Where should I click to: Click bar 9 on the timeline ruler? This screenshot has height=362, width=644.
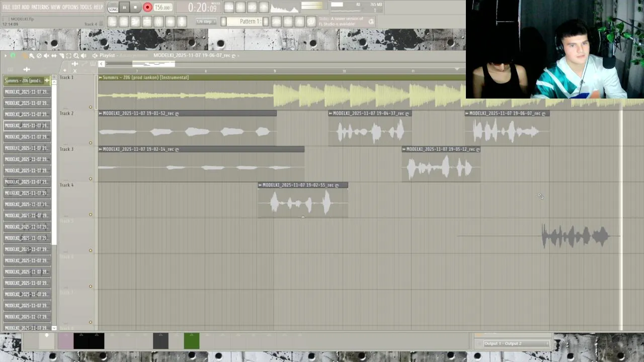(x=275, y=71)
